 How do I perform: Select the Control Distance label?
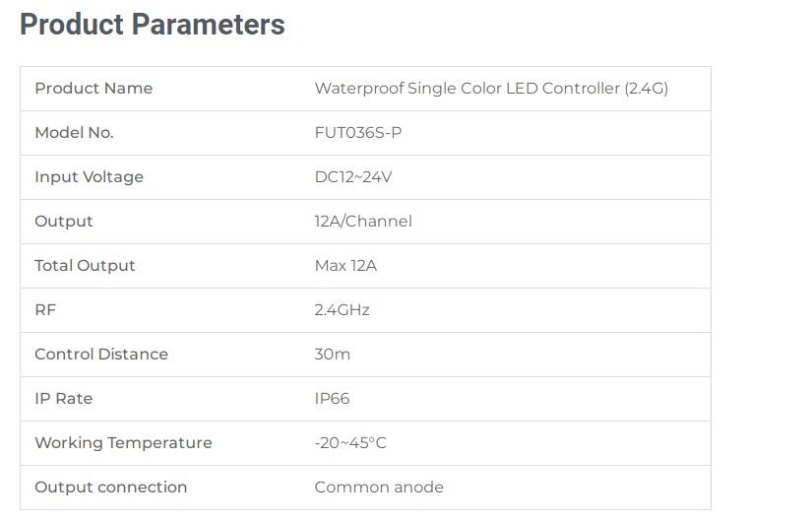coord(101,355)
